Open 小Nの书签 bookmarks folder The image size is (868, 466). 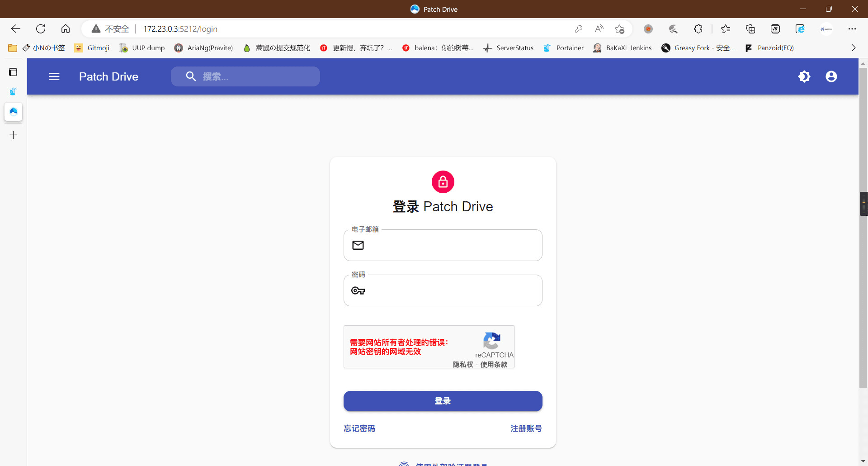pyautogui.click(x=37, y=48)
